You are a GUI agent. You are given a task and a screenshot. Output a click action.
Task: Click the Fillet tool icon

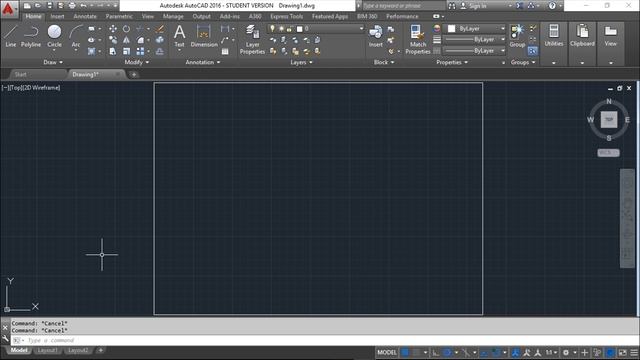point(140,40)
